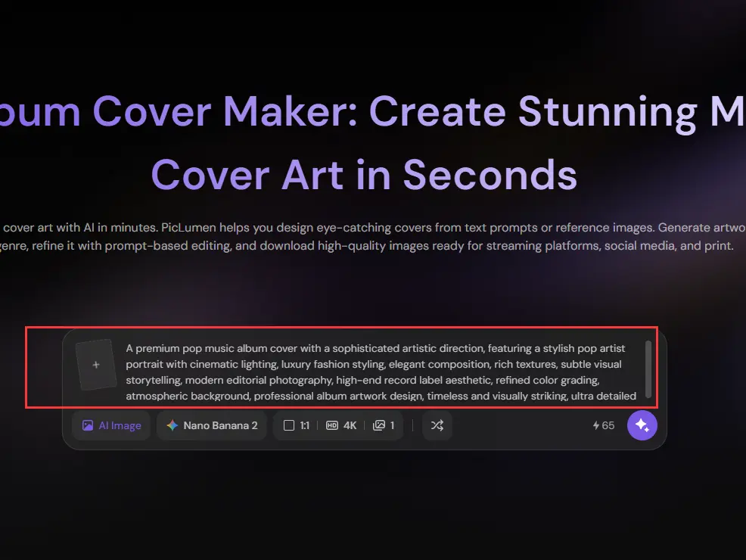This screenshot has width=746, height=560.
Task: Select the AI Image mode button
Action: (x=111, y=425)
